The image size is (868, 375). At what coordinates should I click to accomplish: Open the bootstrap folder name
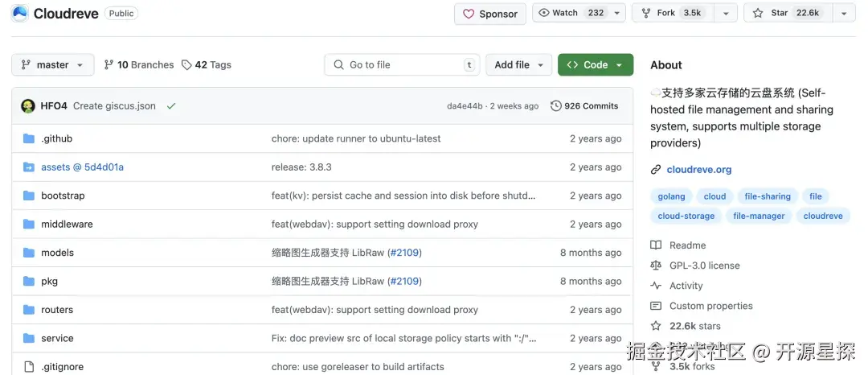[63, 196]
